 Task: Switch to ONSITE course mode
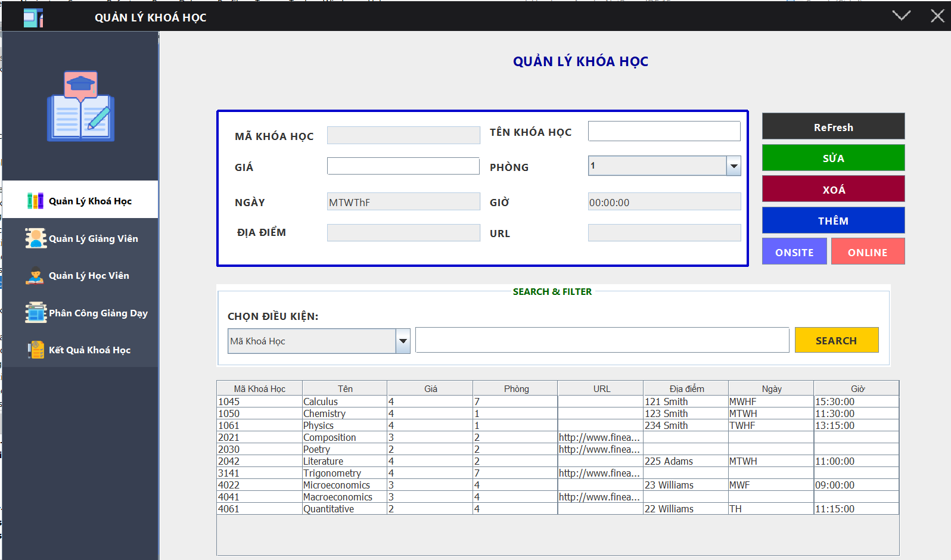click(x=794, y=252)
